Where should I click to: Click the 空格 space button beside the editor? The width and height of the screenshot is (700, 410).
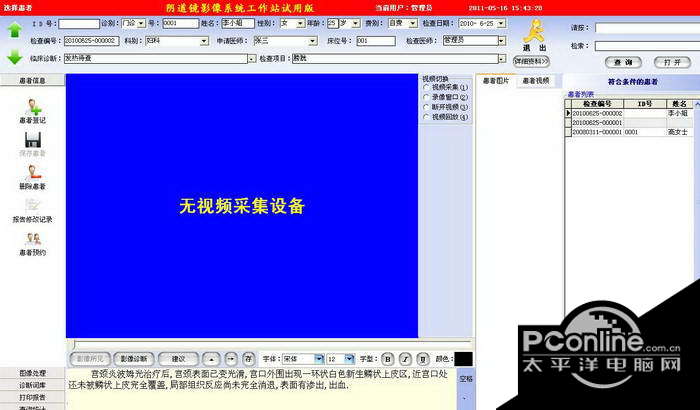pos(466,379)
